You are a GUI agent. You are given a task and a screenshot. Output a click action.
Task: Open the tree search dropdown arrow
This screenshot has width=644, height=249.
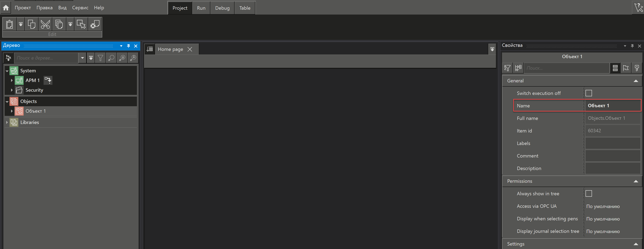point(82,58)
